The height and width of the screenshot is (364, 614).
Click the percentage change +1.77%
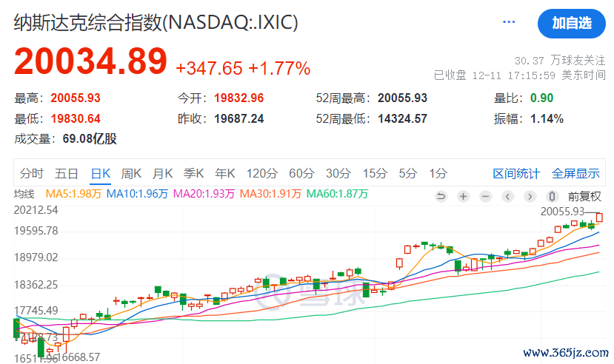point(279,68)
